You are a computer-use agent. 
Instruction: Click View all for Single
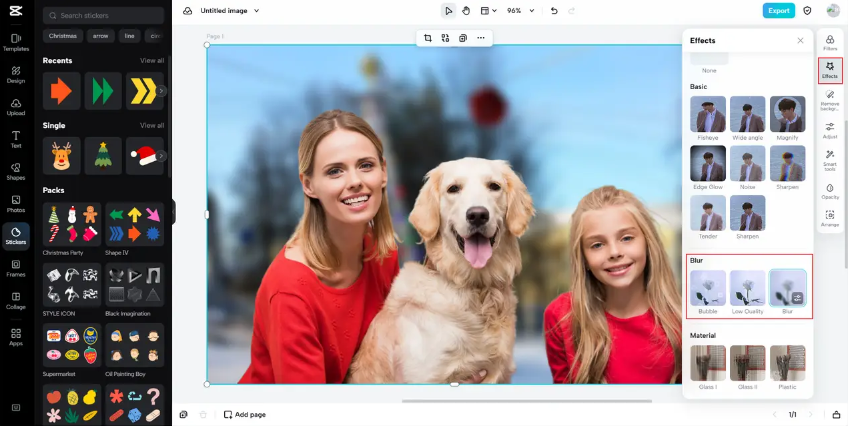click(x=152, y=125)
